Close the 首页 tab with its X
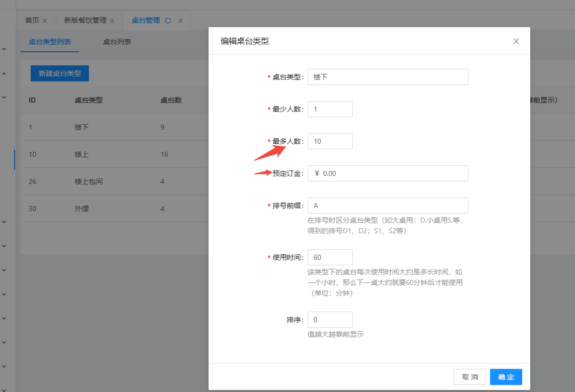The width and height of the screenshot is (575, 392). (45, 21)
